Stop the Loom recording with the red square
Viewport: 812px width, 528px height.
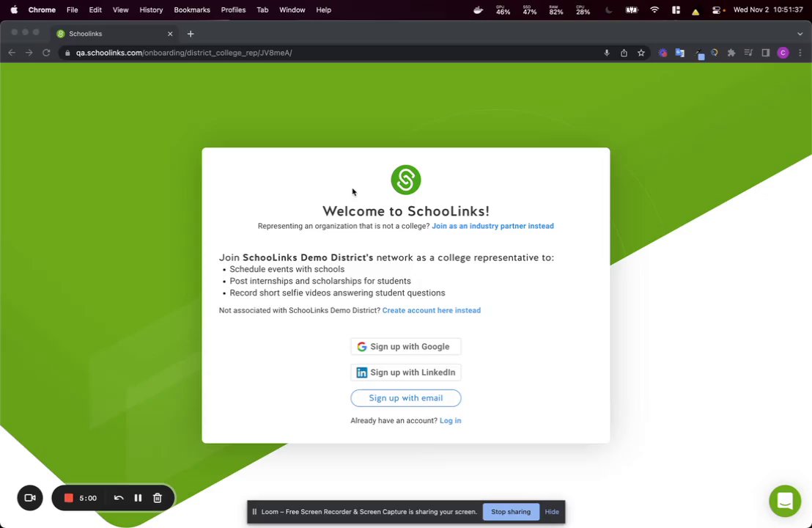pyautogui.click(x=68, y=498)
